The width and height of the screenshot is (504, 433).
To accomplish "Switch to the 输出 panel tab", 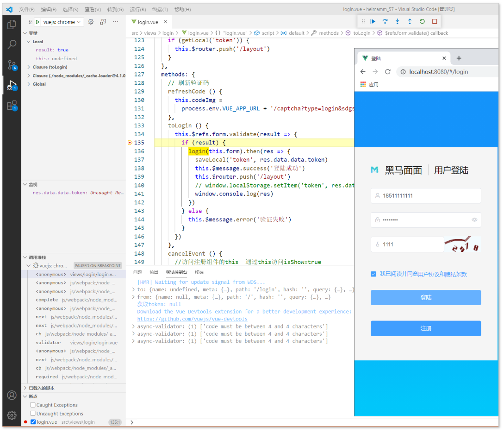I will click(x=154, y=272).
